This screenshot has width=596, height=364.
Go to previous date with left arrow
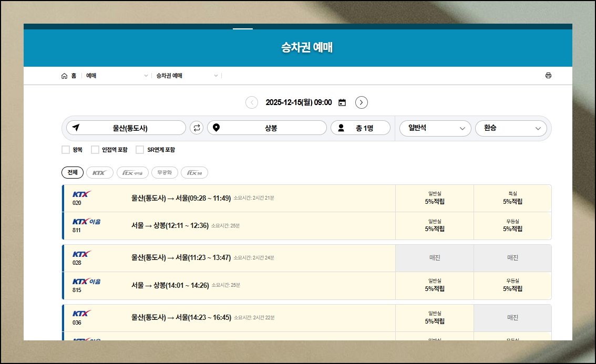click(252, 102)
